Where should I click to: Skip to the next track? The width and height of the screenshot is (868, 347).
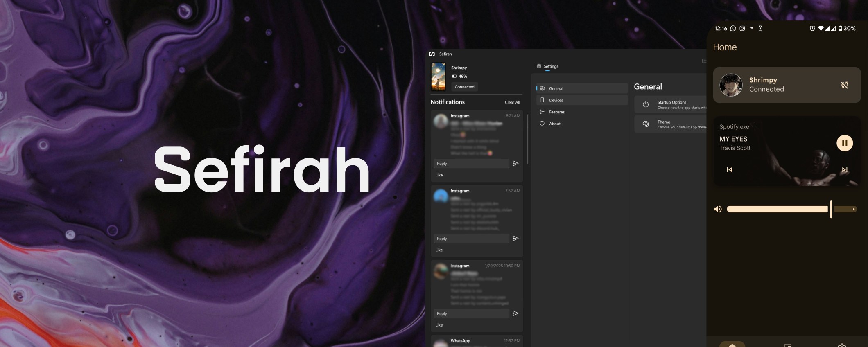tap(844, 169)
